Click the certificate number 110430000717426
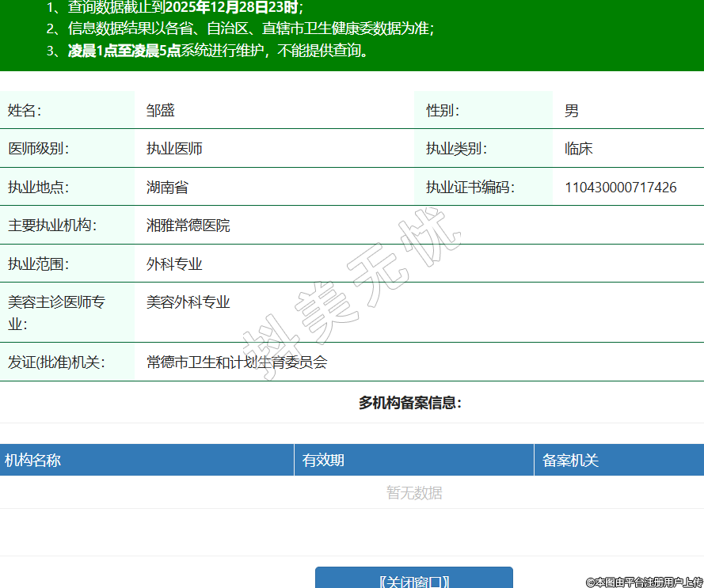 [620, 188]
